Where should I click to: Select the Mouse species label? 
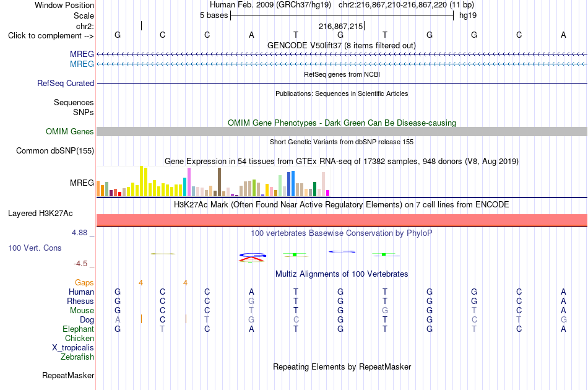tap(82, 311)
